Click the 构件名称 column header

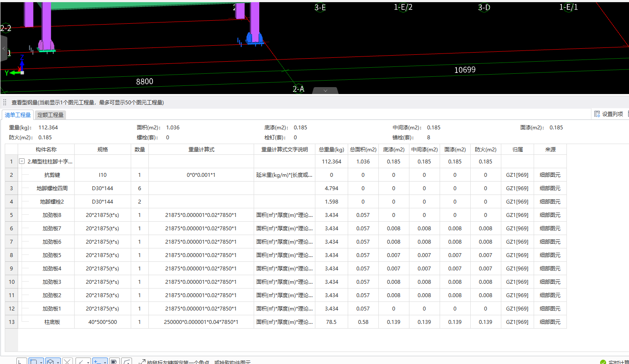pyautogui.click(x=46, y=149)
